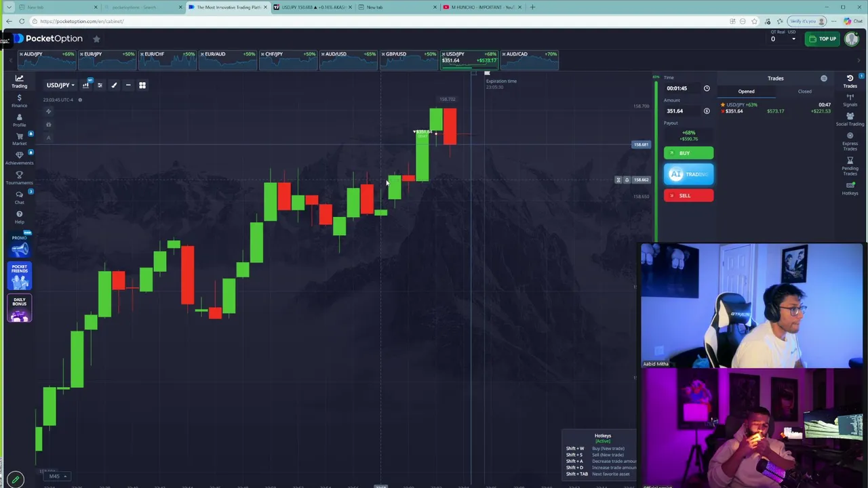Open the Express Trades panel
Viewport: 868px width, 488px height.
[850, 141]
